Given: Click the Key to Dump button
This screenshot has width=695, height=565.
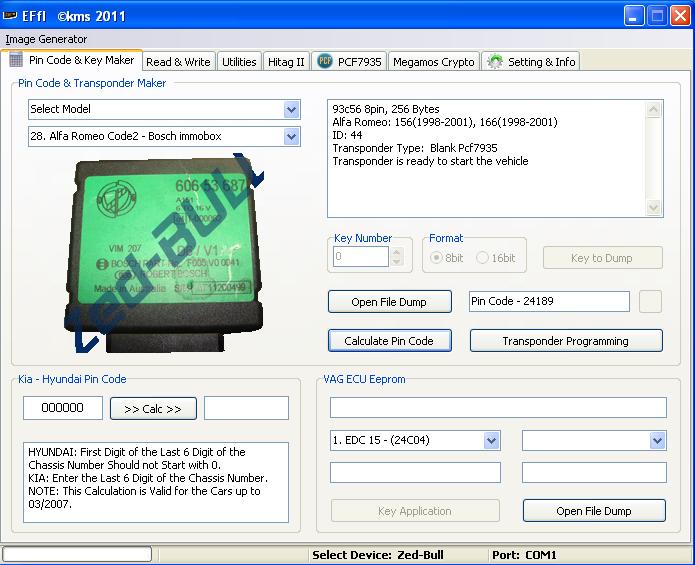Looking at the screenshot, I should click(x=602, y=258).
